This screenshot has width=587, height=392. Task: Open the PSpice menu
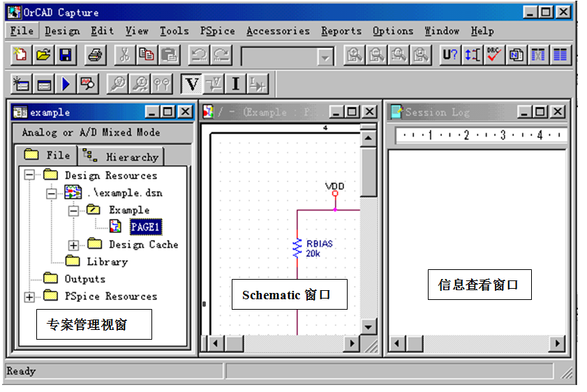click(217, 31)
